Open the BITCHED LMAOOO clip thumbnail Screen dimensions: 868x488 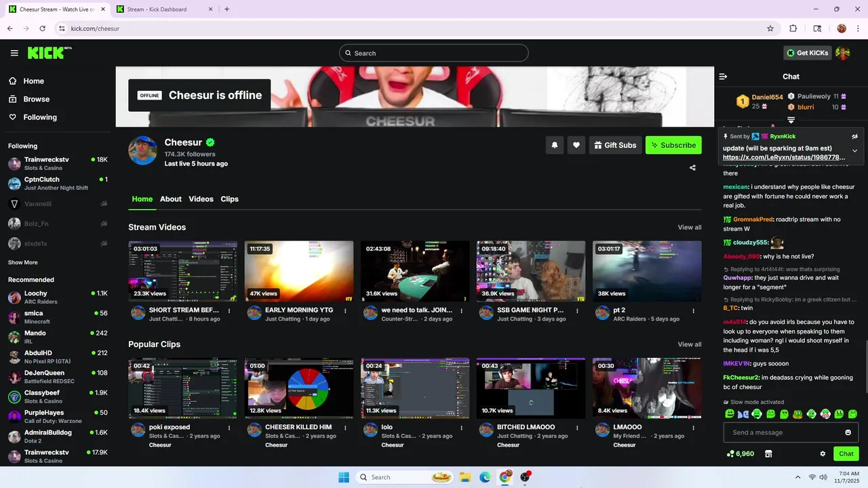pos(531,388)
